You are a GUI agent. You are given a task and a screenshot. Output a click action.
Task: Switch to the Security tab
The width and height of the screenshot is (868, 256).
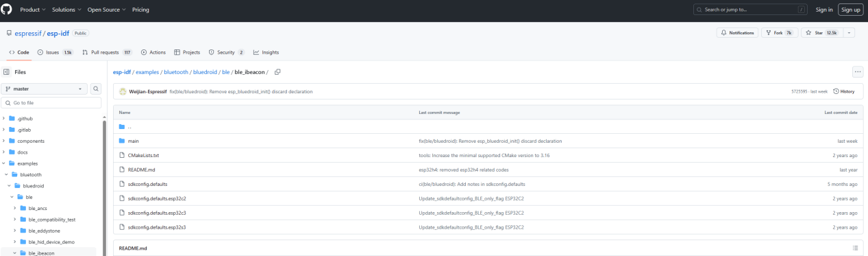pyautogui.click(x=227, y=52)
